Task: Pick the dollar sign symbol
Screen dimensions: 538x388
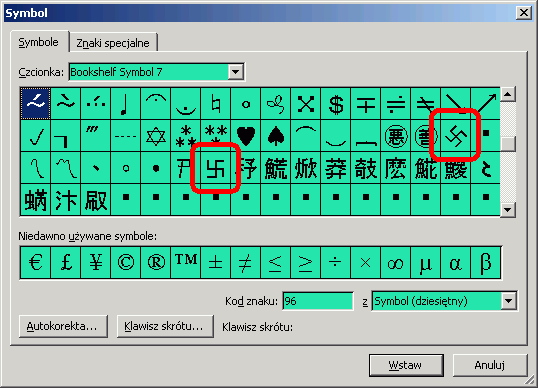Action: [336, 103]
